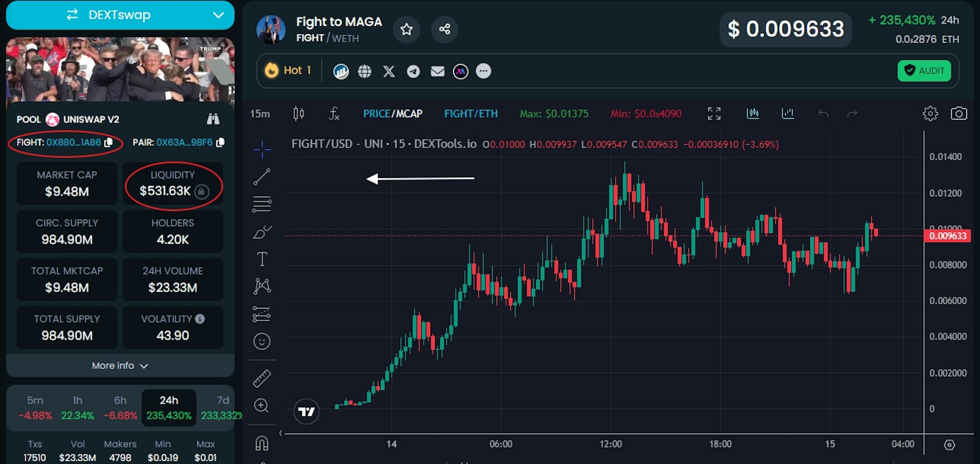The image size is (980, 464).
Task: Expand More info section
Action: tap(120, 365)
